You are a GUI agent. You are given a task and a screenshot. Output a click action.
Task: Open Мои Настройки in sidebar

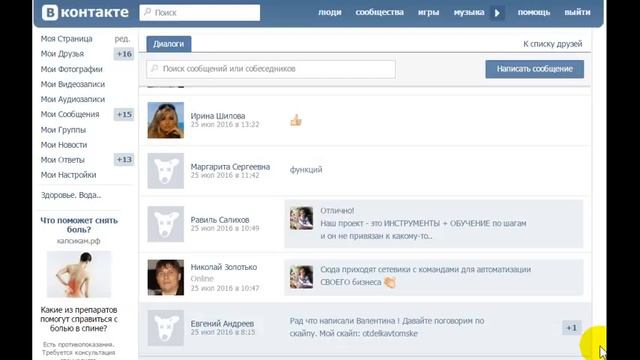[68, 175]
